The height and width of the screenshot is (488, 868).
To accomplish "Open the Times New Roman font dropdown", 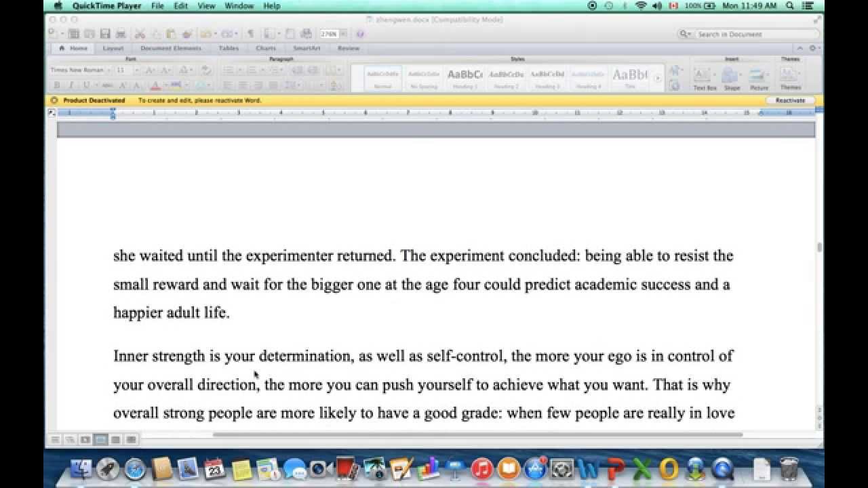I will [107, 70].
